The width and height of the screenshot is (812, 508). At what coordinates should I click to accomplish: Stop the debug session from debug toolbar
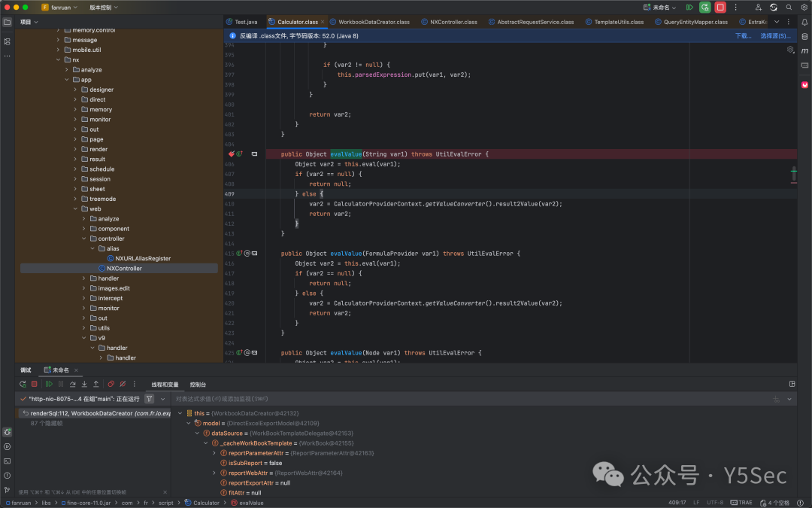pyautogui.click(x=34, y=384)
